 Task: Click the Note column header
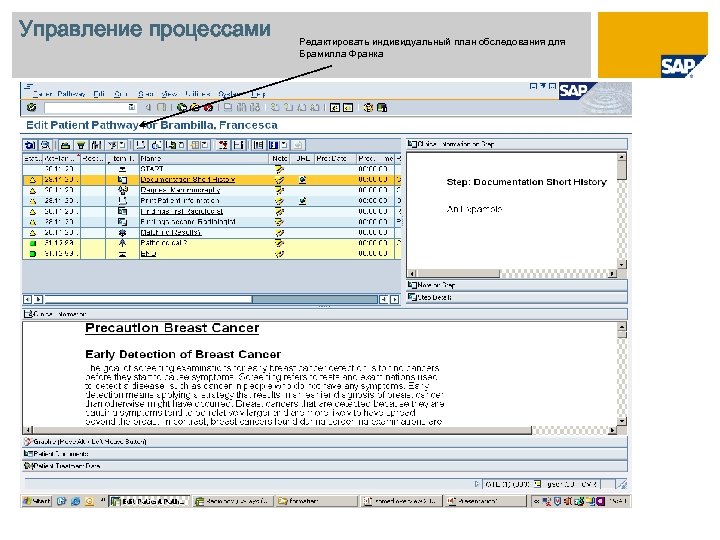[x=280, y=158]
